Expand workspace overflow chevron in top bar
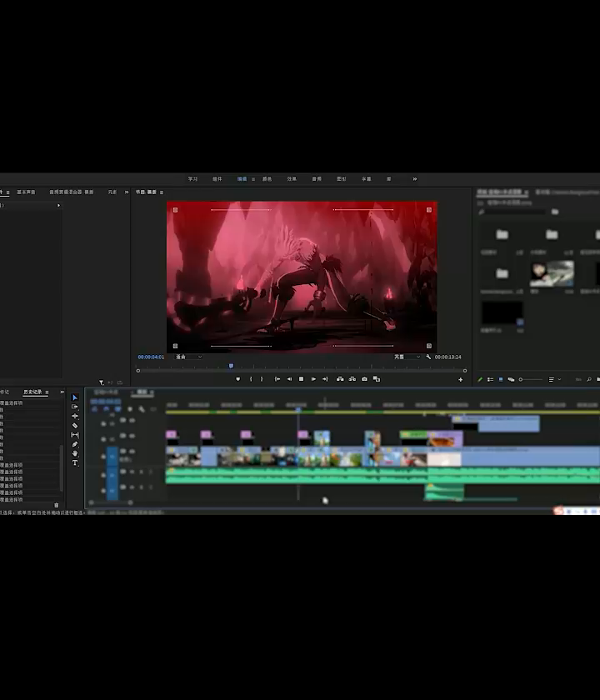The height and width of the screenshot is (700, 600). pyautogui.click(x=414, y=179)
